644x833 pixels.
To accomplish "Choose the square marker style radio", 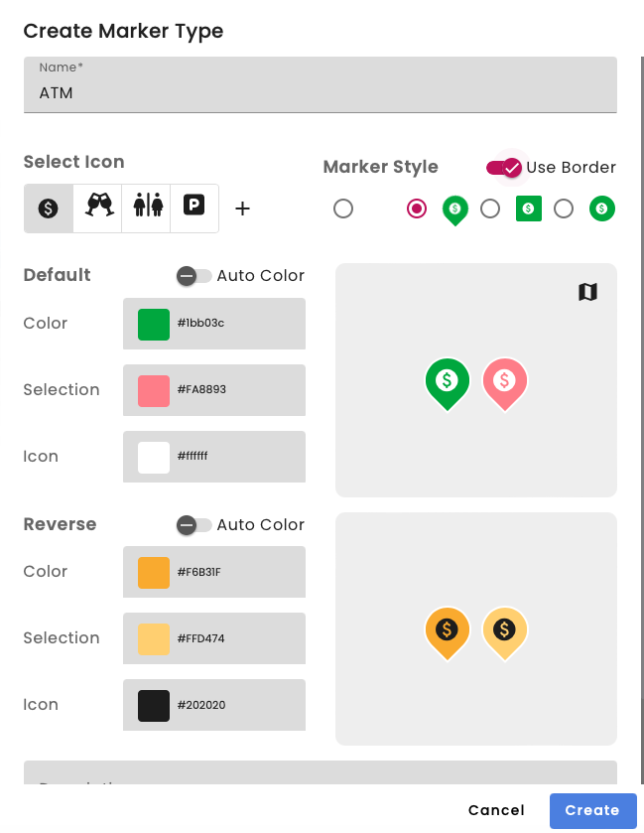I will coord(490,208).
